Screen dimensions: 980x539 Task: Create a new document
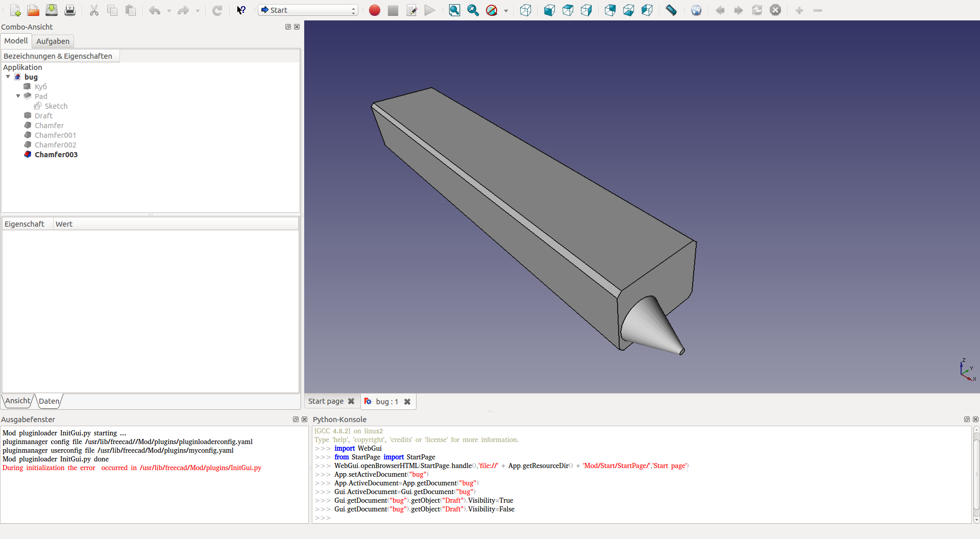[15, 10]
